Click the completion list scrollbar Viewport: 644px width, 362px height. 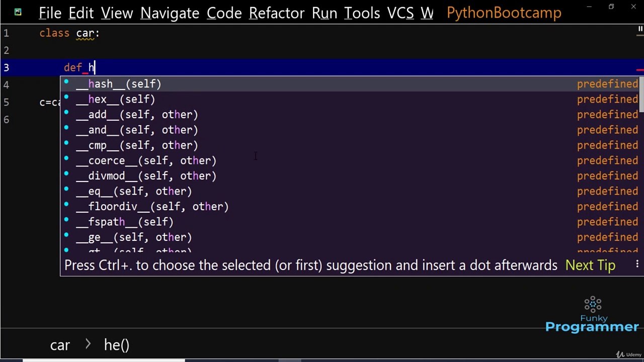(642, 95)
